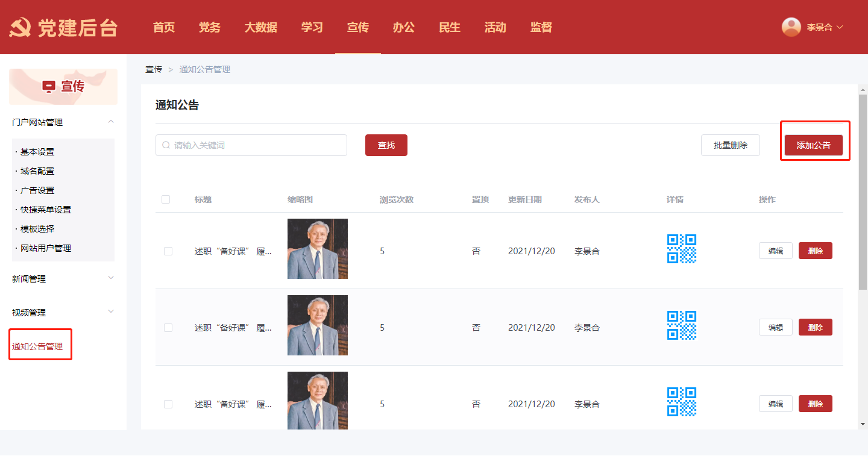Click the first row's QR code icon

pos(681,249)
